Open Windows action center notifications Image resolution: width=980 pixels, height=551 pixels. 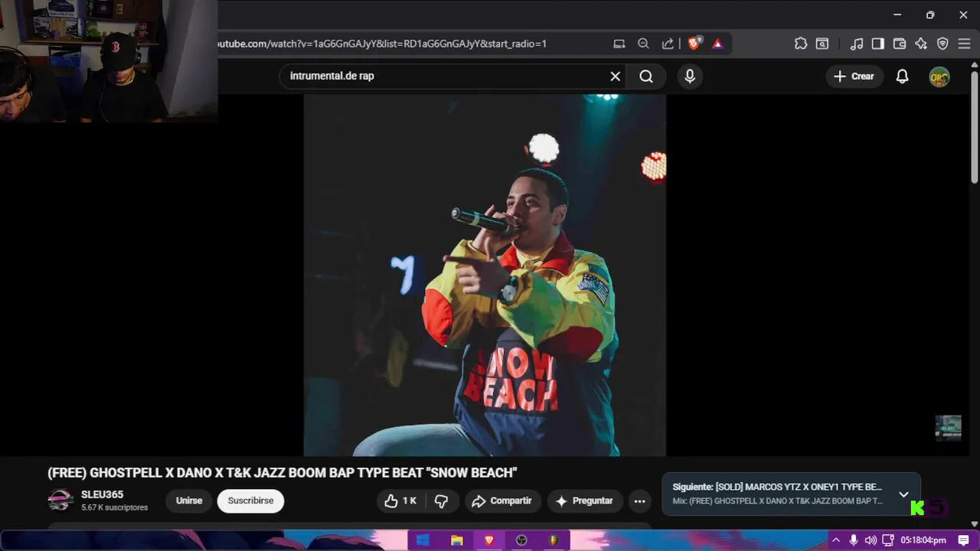[964, 540]
